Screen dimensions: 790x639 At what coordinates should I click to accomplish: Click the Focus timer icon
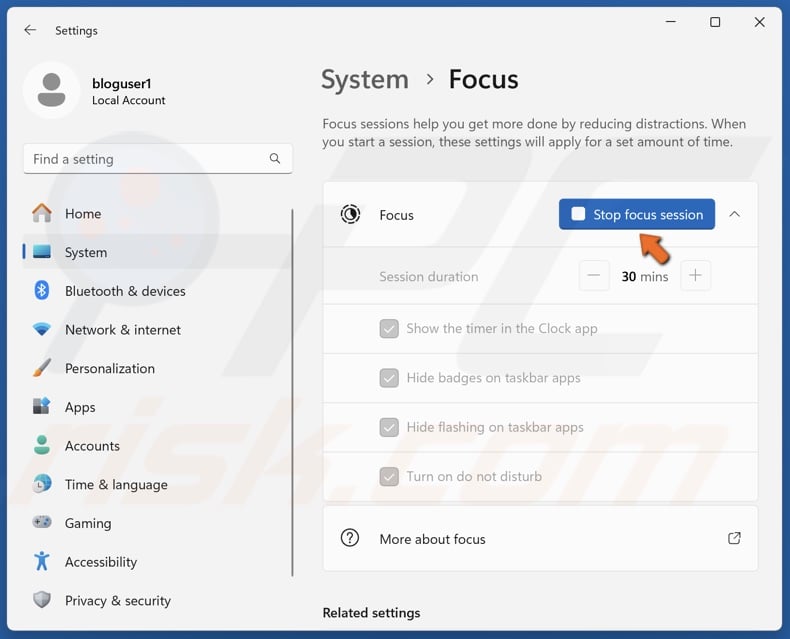coord(350,215)
